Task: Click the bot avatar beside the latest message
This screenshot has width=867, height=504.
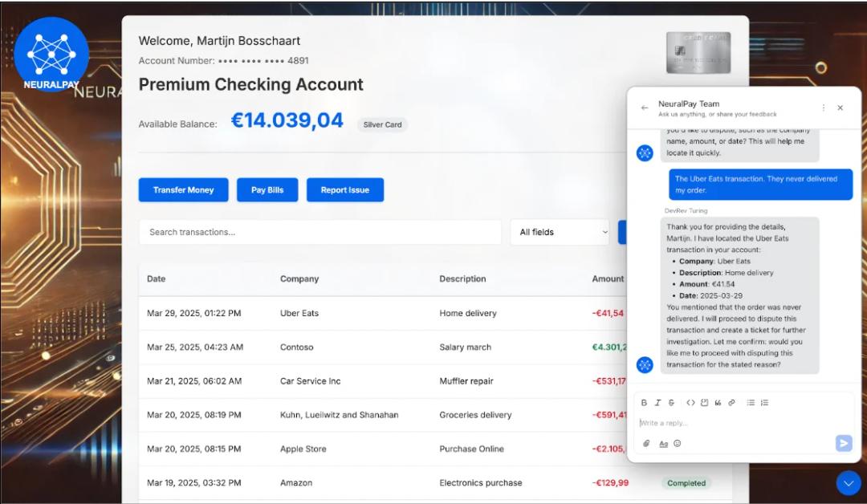Action: point(645,364)
